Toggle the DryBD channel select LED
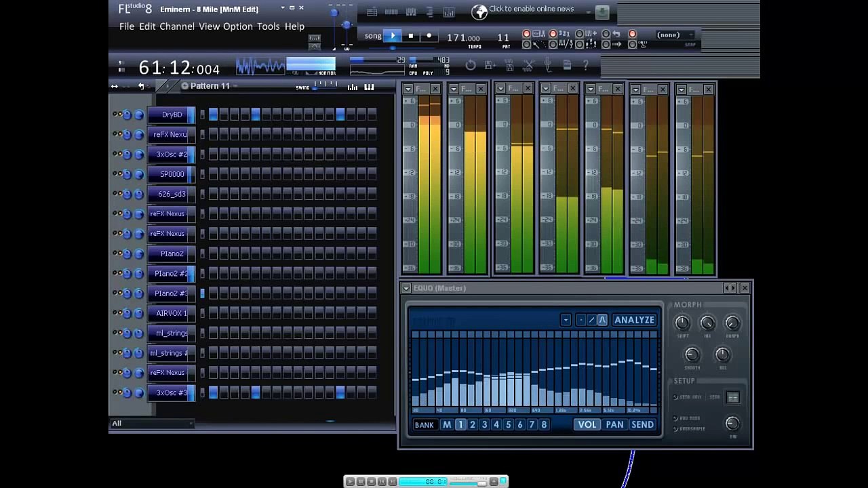Viewport: 868px width, 488px height. [202, 115]
